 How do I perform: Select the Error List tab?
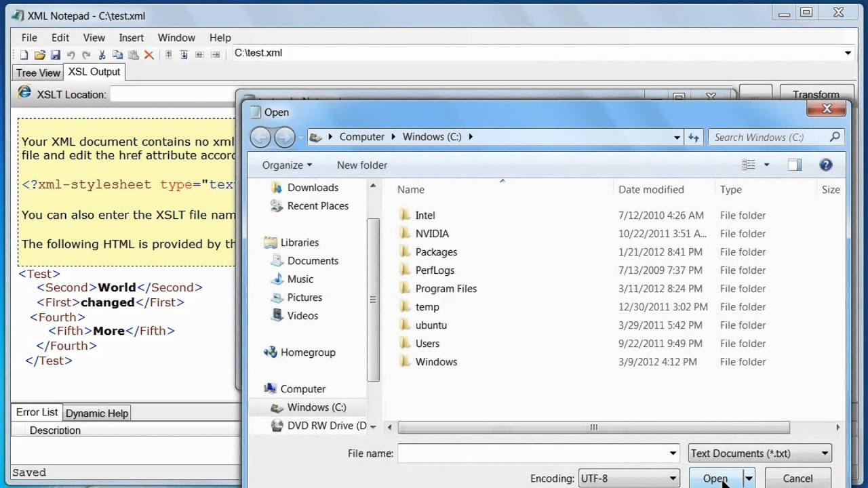(x=37, y=412)
